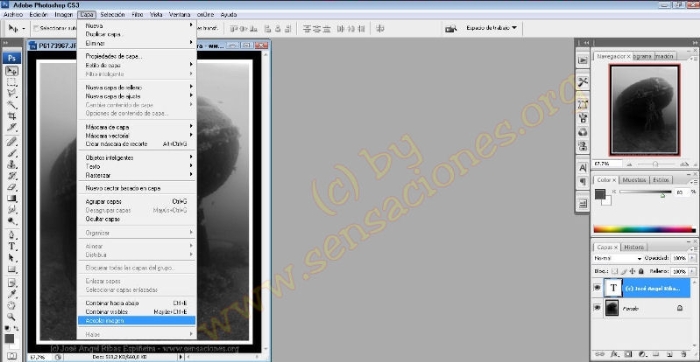
Task: Enable the lock-all padlock in Bloq row
Action: (x=641, y=271)
